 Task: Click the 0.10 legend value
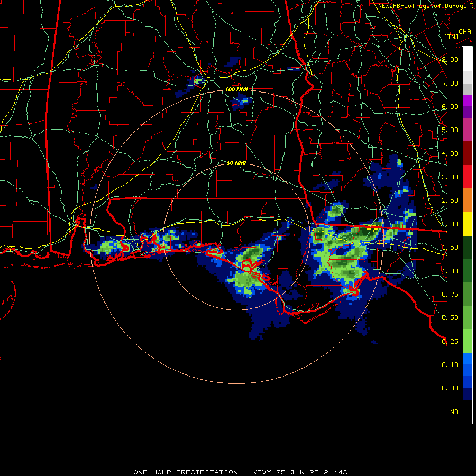pos(450,365)
